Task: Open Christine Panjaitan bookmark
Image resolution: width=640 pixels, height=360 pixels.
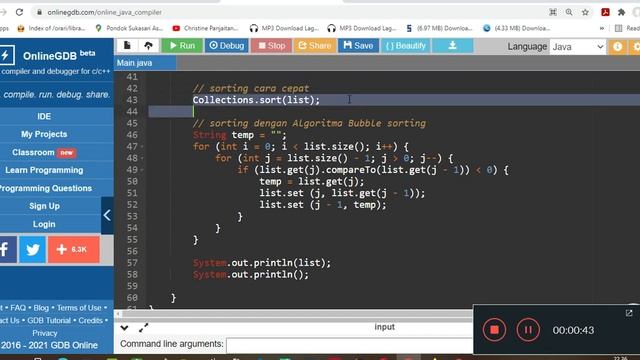Action: coord(205,28)
